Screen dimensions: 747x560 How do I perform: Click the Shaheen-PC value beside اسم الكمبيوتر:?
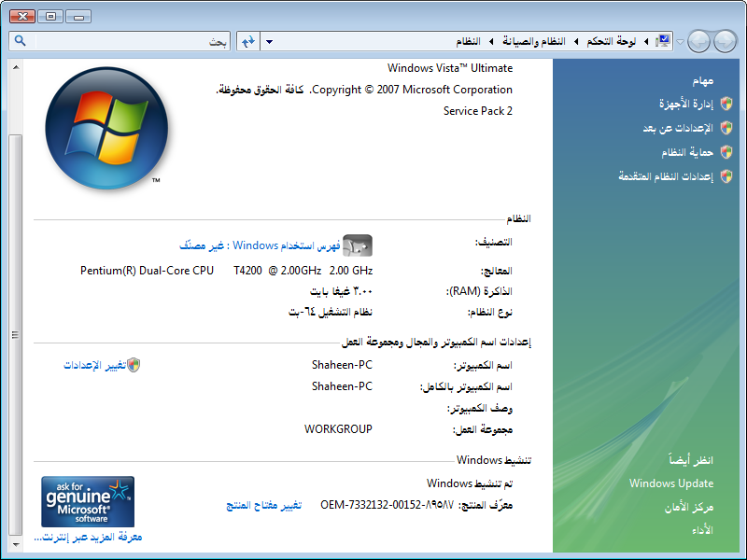point(342,365)
